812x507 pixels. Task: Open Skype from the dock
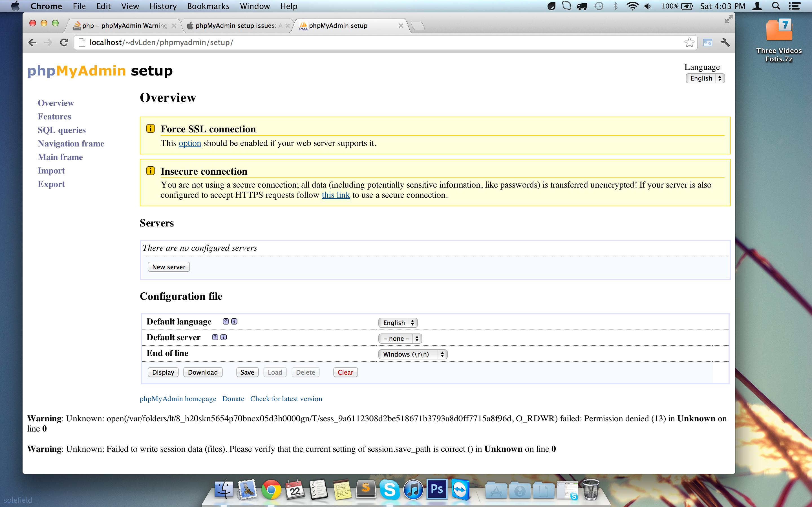coord(390,490)
